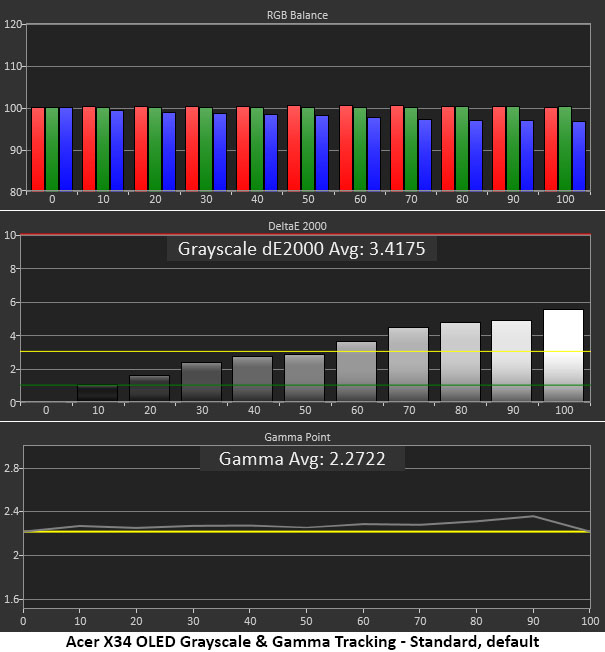
Task: Select the DeltaE bar at 80
Action: (460, 362)
